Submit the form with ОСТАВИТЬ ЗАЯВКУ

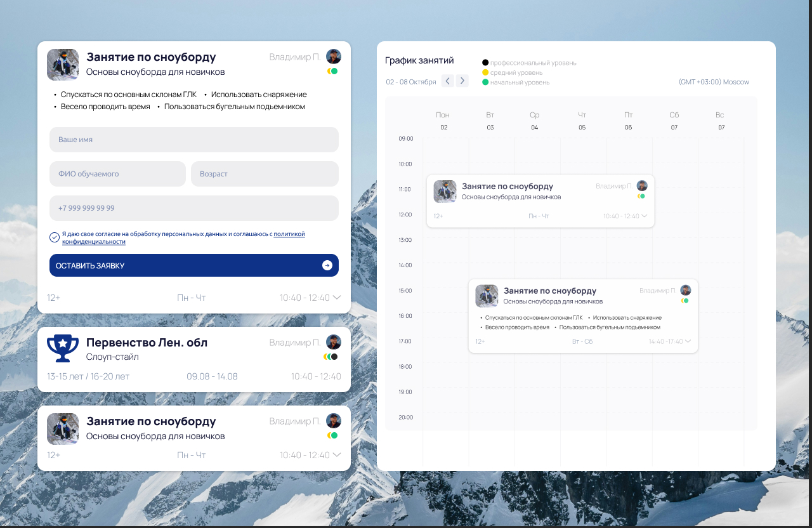coord(194,265)
